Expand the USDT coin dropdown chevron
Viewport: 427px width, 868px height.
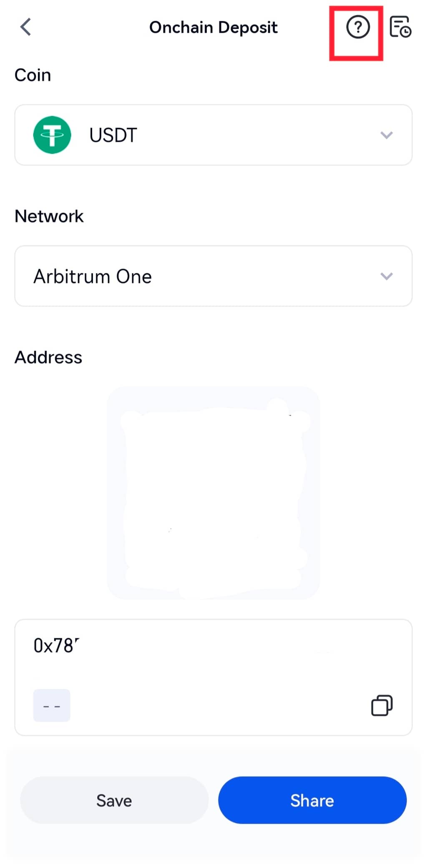(387, 135)
